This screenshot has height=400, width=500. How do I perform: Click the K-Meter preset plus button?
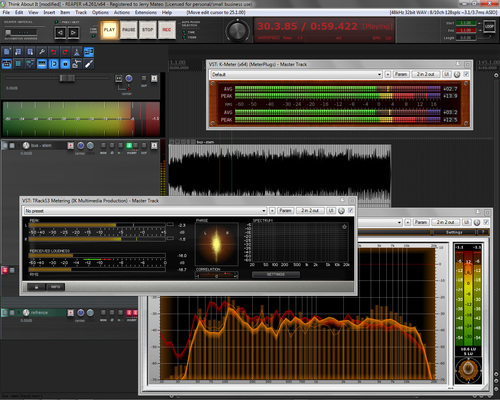(388, 74)
